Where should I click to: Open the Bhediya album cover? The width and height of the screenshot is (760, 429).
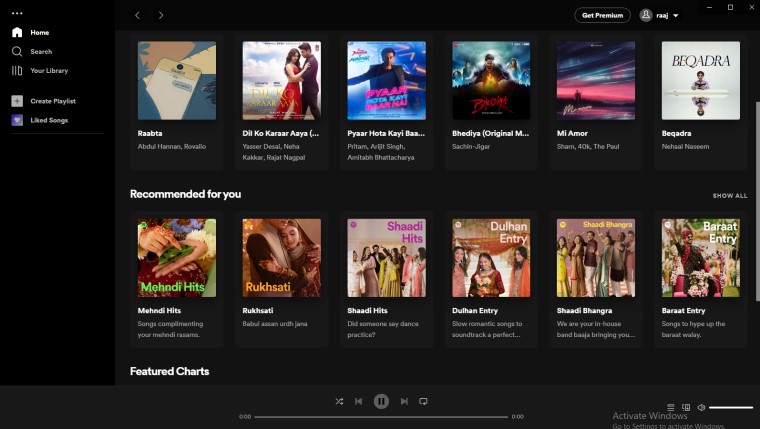(x=491, y=80)
